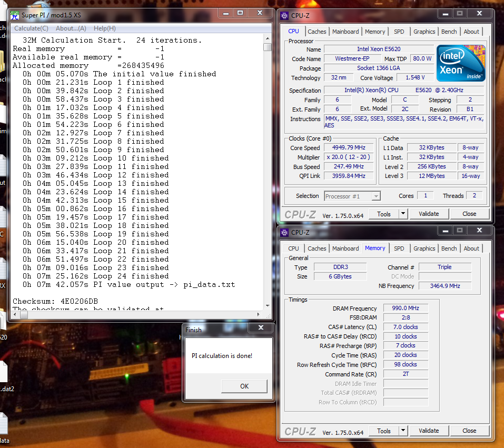Open Bench tab in bottom CPU-Z window
The image size is (504, 448).
pos(449,248)
